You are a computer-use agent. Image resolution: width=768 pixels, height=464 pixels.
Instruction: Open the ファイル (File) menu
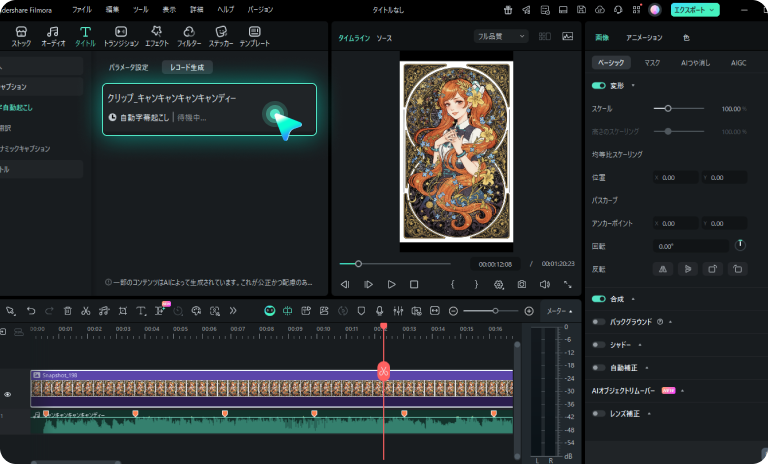(82, 9)
